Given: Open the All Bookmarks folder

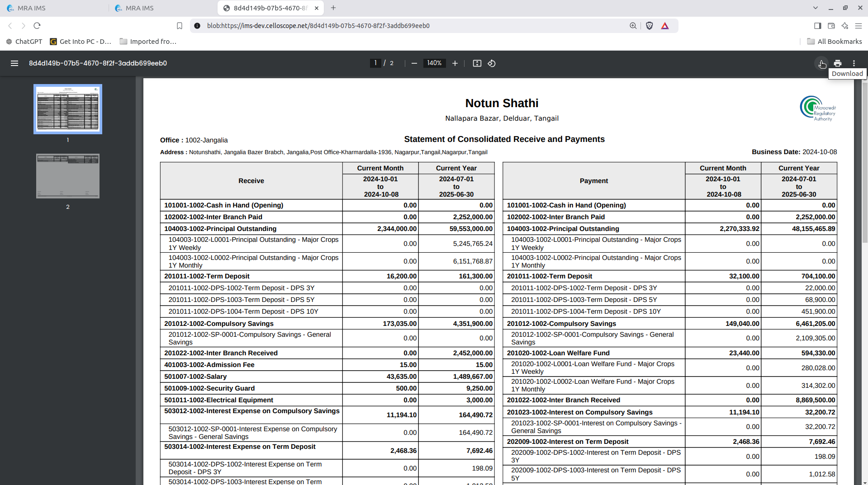Looking at the screenshot, I should click(835, 42).
